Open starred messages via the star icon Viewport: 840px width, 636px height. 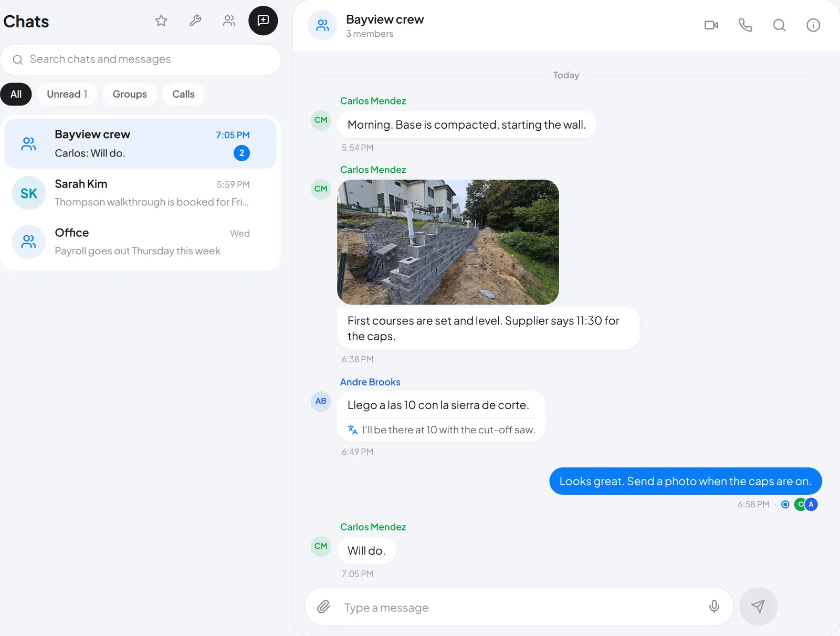click(x=161, y=20)
